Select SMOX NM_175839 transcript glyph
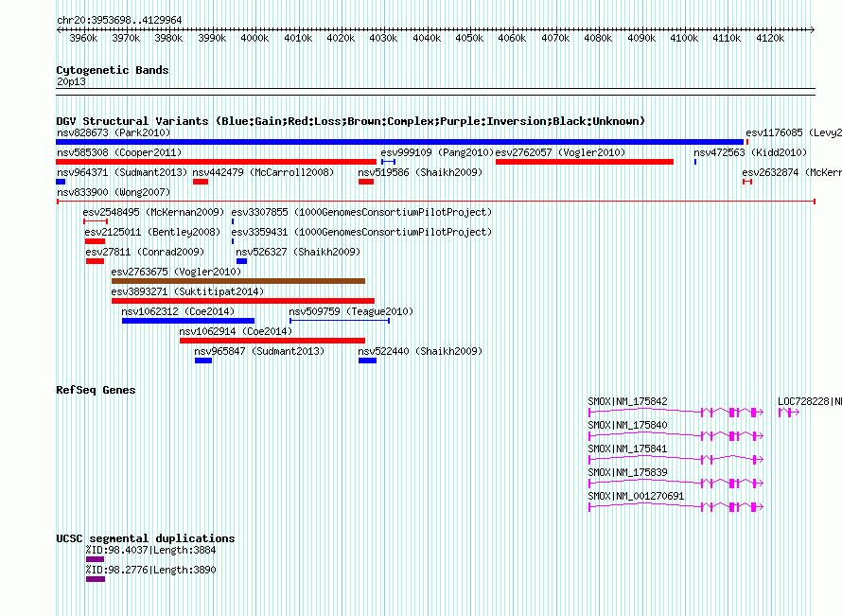 point(675,483)
